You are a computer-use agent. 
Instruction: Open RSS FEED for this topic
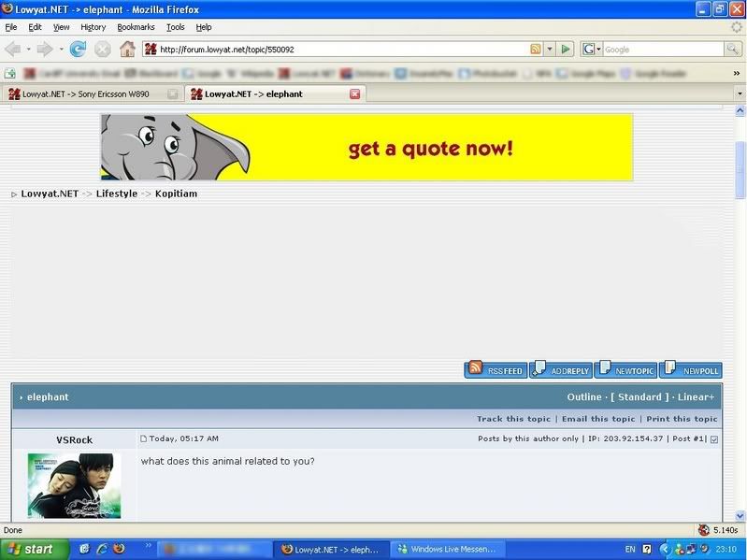(496, 370)
